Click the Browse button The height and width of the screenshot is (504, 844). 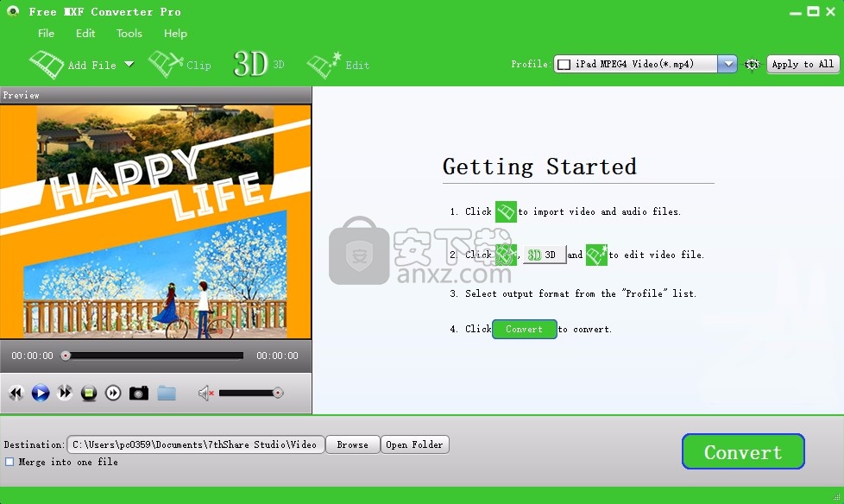[353, 444]
